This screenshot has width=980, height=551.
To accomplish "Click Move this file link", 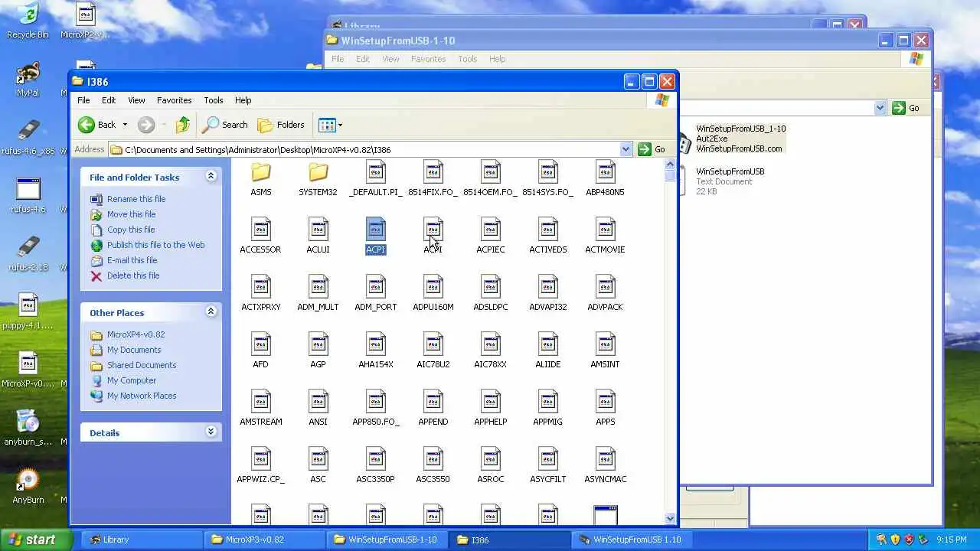I will click(131, 214).
